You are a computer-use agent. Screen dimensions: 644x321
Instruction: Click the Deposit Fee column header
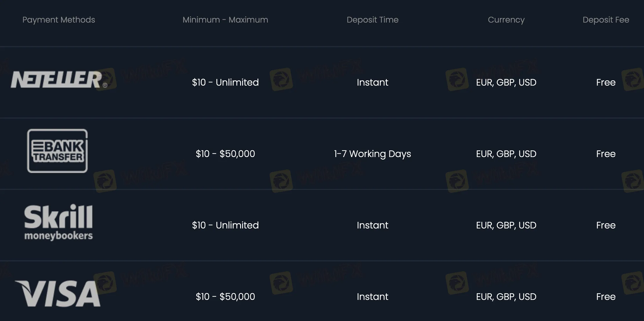tap(606, 20)
